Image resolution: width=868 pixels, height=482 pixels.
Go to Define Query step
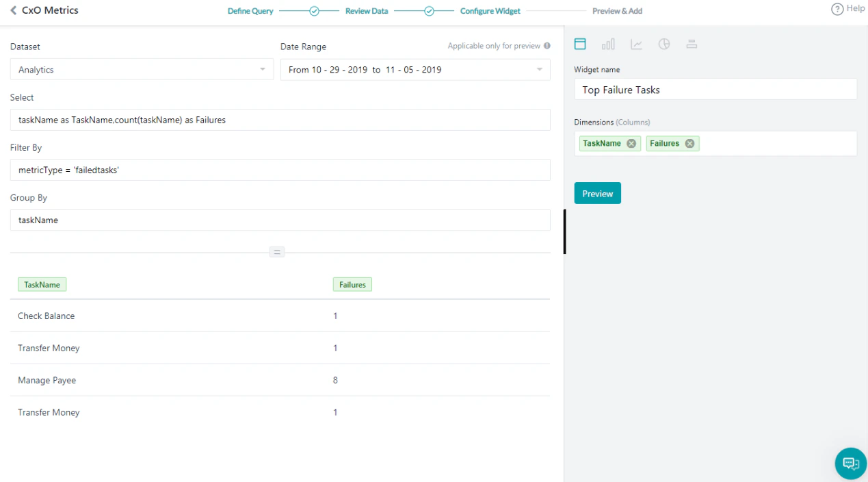250,11
